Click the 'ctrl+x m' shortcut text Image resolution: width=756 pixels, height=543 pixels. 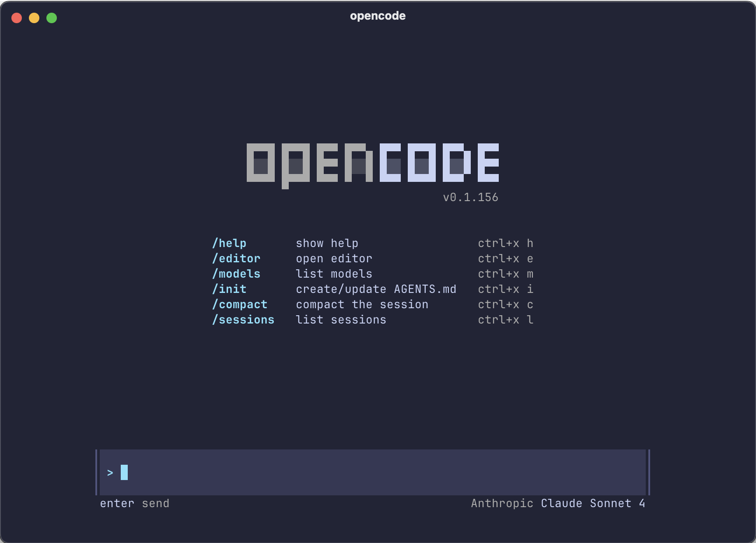506,274
